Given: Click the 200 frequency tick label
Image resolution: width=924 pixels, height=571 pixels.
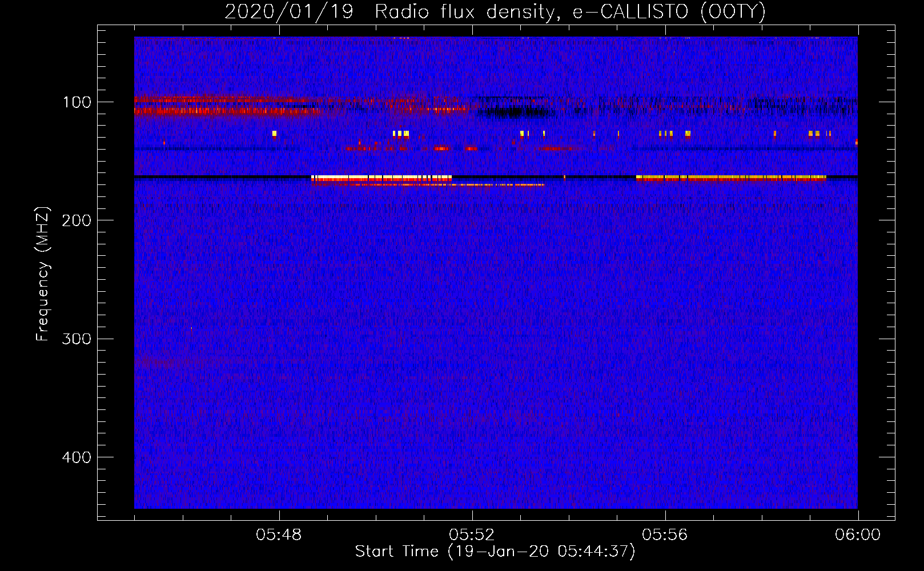Looking at the screenshot, I should (76, 220).
